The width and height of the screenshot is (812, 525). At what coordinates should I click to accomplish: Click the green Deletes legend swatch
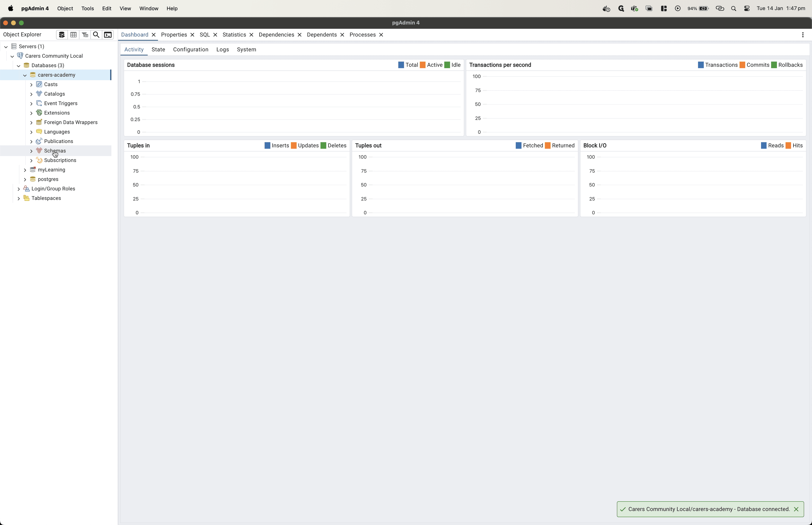323,146
